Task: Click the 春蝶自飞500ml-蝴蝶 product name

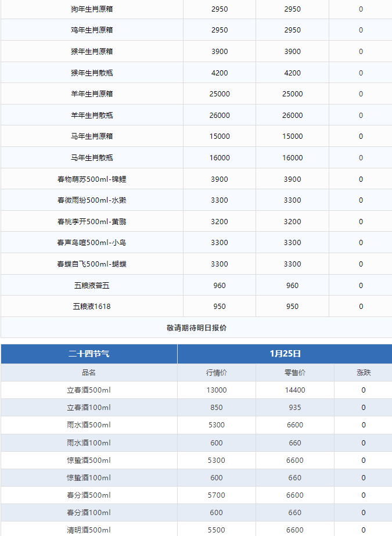Action: point(92,264)
